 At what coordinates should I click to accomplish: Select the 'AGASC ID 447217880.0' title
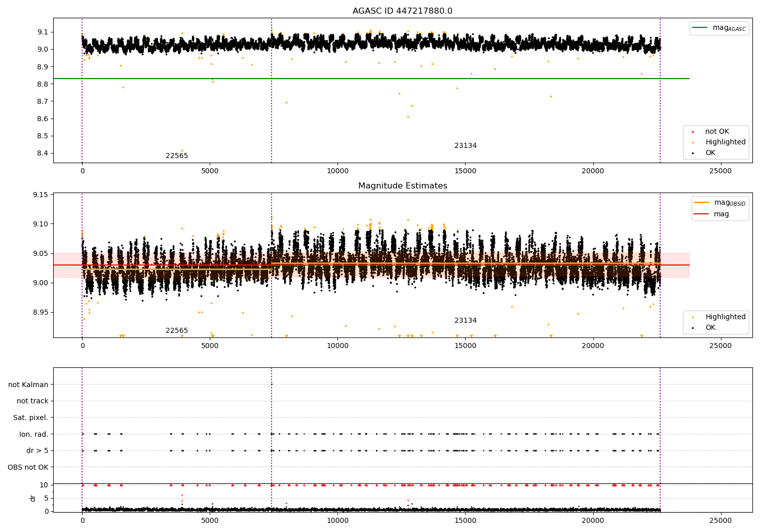point(403,11)
